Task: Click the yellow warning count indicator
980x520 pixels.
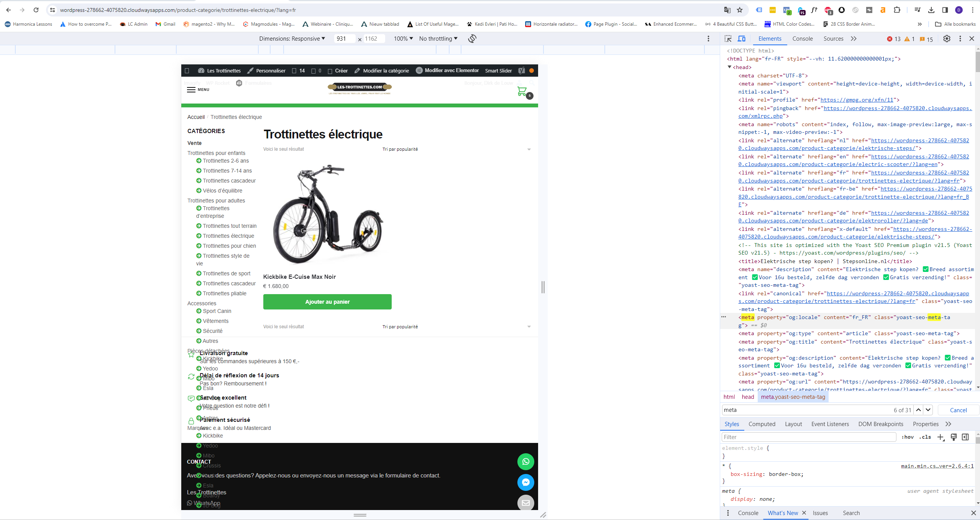Action: click(x=909, y=39)
